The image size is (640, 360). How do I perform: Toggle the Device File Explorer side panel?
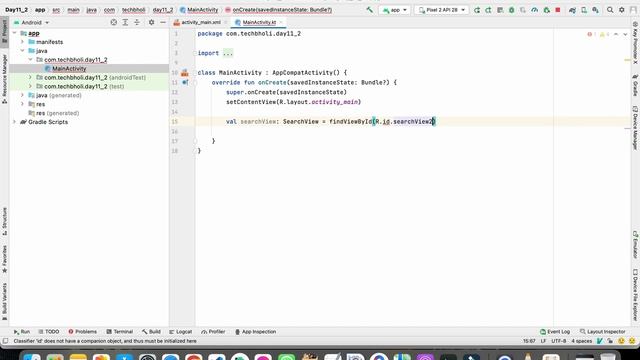tap(636, 294)
